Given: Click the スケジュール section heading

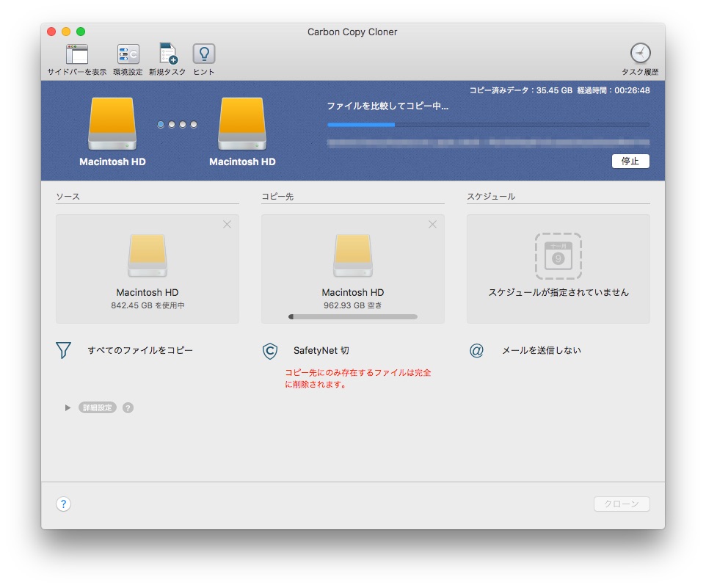Looking at the screenshot, I should (x=491, y=196).
